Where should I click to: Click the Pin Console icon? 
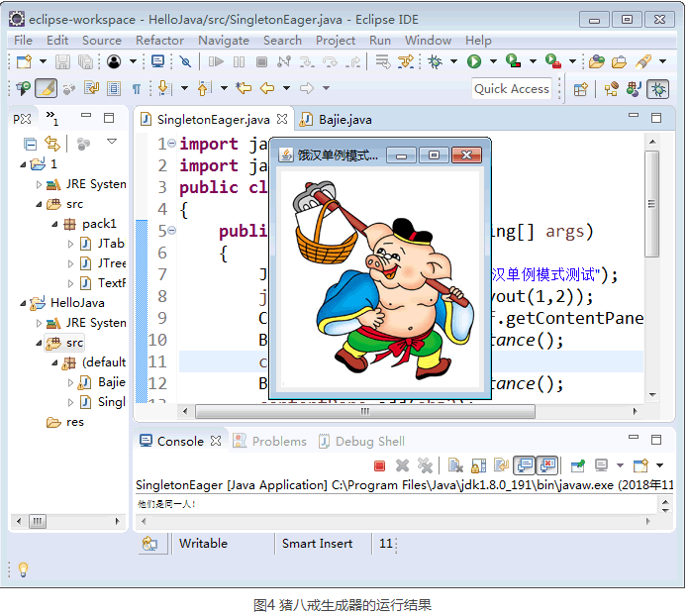(578, 465)
